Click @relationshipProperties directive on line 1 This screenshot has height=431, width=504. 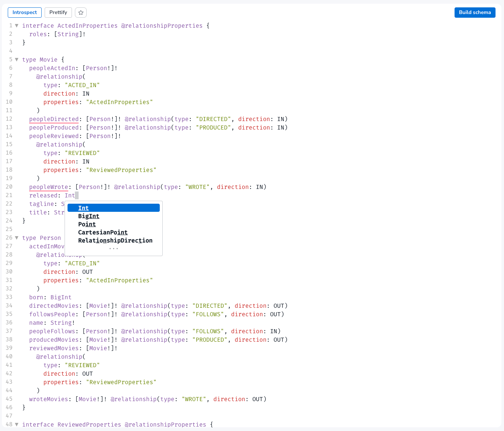(162, 26)
